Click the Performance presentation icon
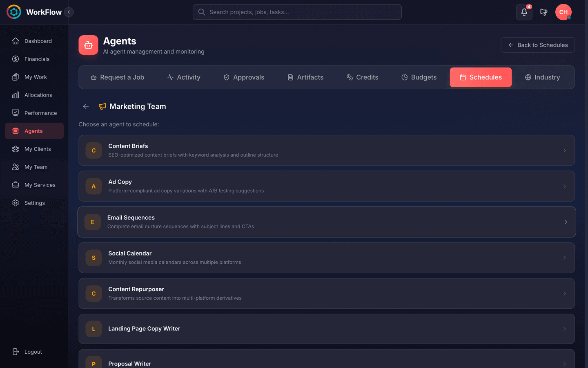588x368 pixels. coord(16,113)
